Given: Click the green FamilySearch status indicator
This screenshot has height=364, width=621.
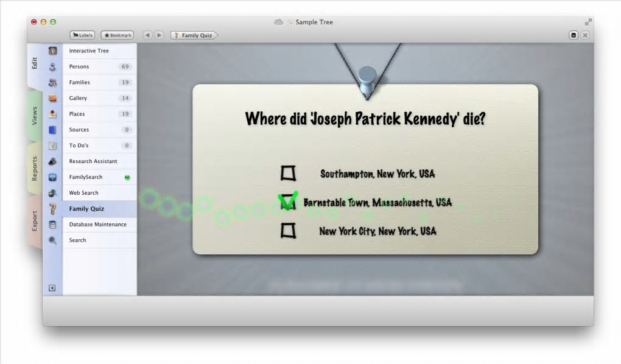Looking at the screenshot, I should [x=127, y=178].
